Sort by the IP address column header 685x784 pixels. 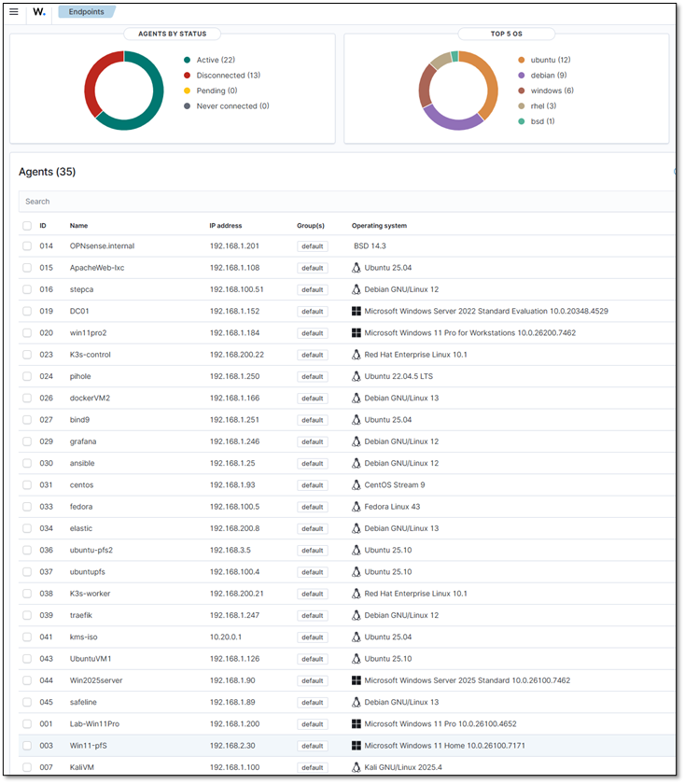(x=226, y=226)
